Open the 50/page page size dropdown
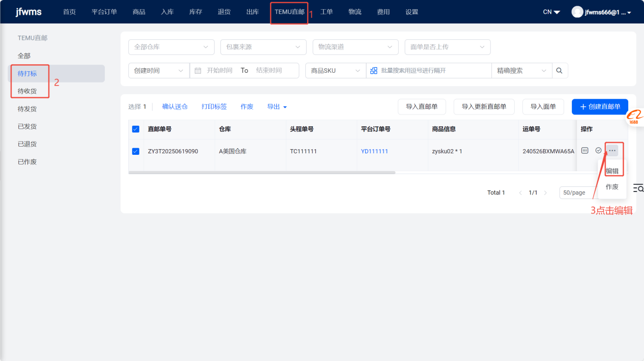Screen dimensions: 644x361 click(x=578, y=193)
